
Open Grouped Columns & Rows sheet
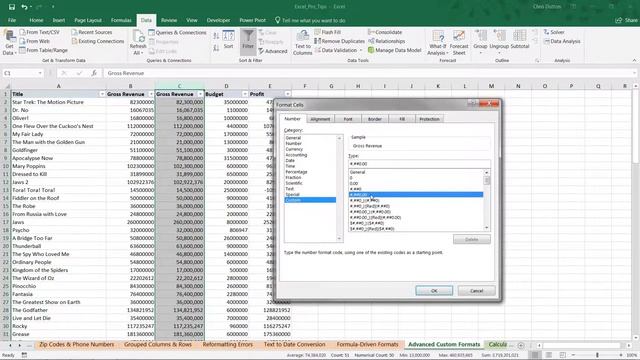158,344
